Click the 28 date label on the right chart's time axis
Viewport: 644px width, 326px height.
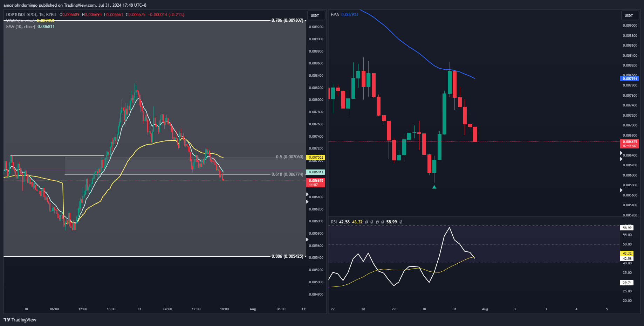(x=363, y=309)
